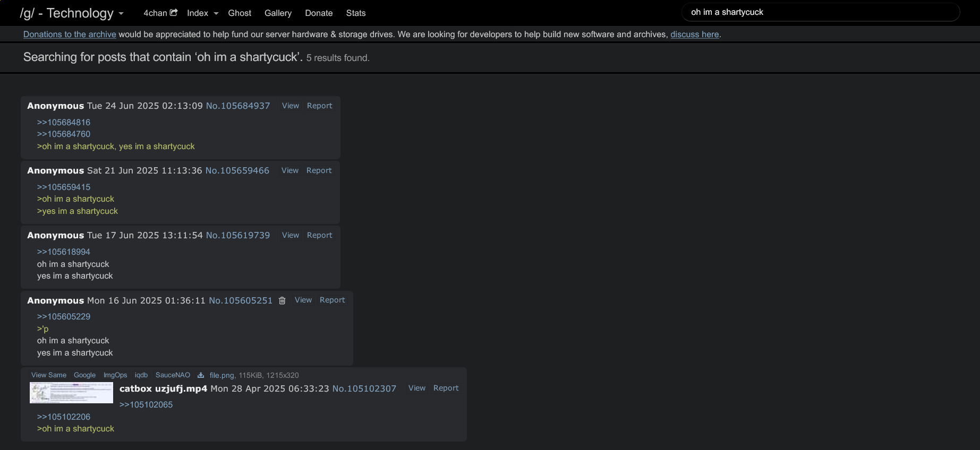Click the trash icon on post No.105605251
This screenshot has width=980, height=450.
[x=282, y=300]
